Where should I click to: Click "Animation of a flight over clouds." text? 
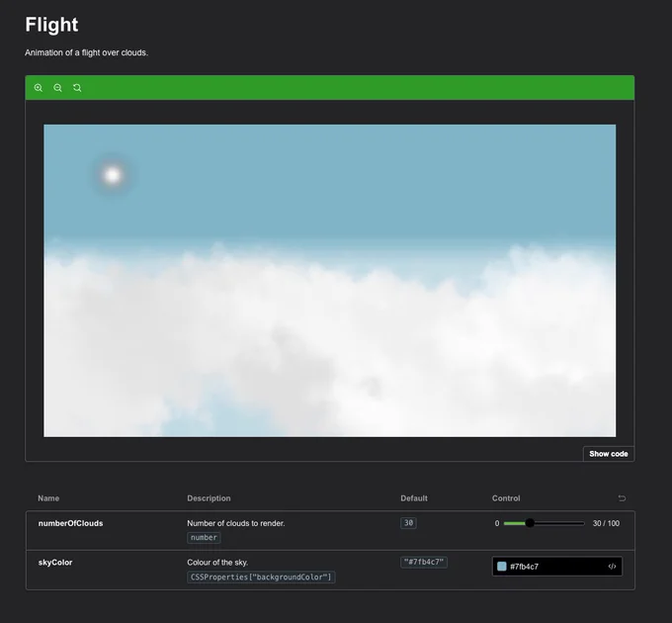pyautogui.click(x=86, y=52)
